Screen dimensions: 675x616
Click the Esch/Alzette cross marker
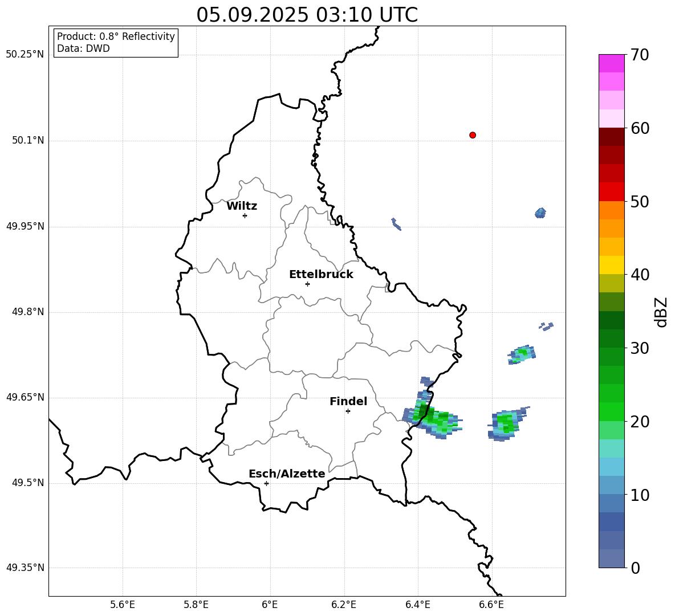click(266, 483)
